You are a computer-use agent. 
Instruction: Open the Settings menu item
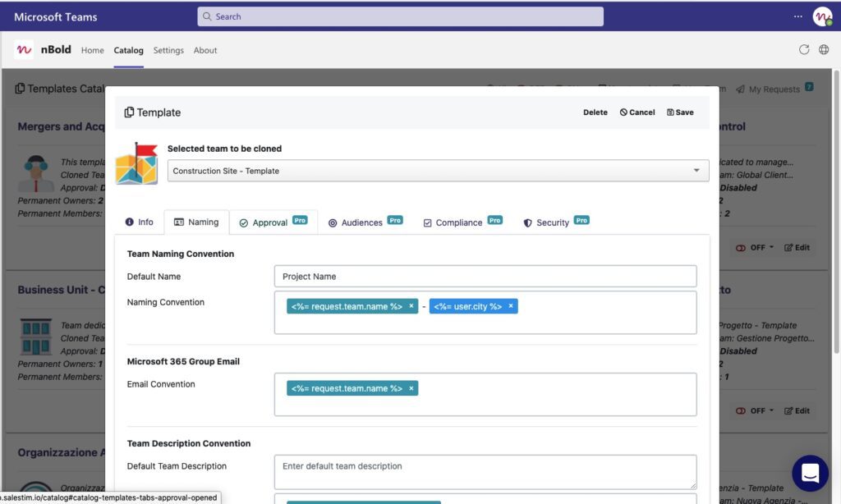[x=168, y=50]
